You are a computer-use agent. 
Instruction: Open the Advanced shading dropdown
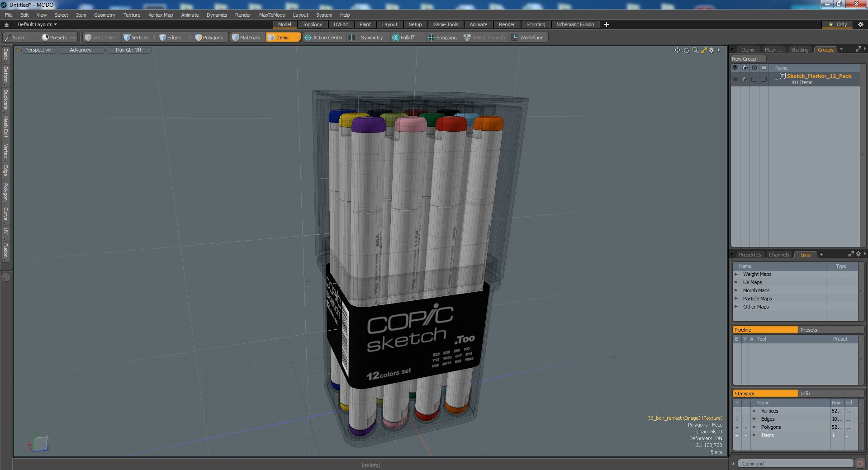[x=81, y=50]
